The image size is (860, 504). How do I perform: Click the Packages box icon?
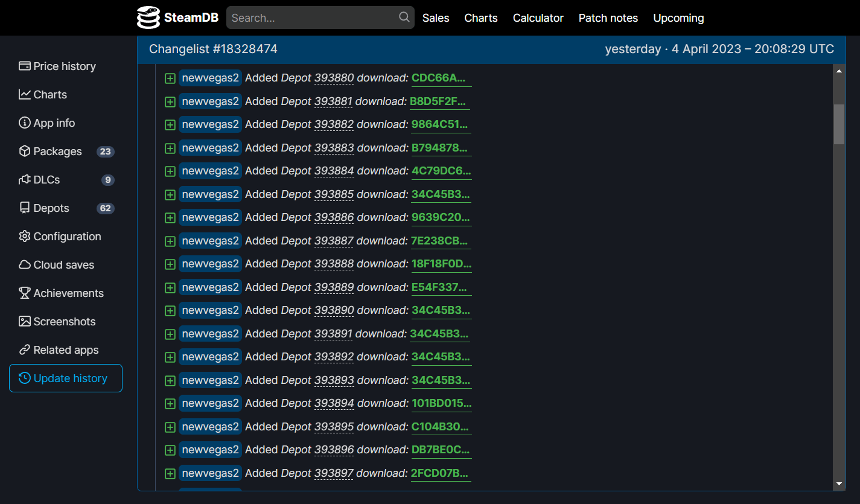pyautogui.click(x=25, y=152)
